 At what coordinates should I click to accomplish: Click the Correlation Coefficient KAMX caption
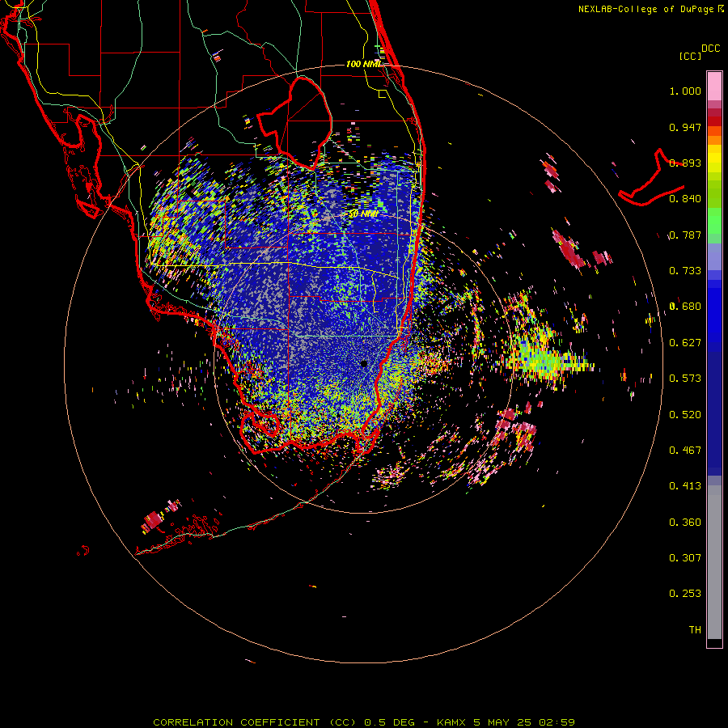click(x=364, y=722)
